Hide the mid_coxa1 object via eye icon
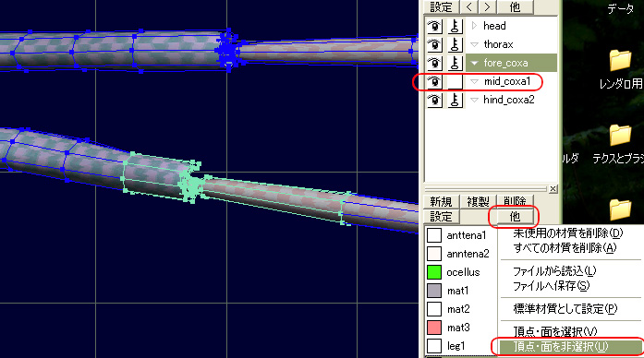 tap(434, 81)
